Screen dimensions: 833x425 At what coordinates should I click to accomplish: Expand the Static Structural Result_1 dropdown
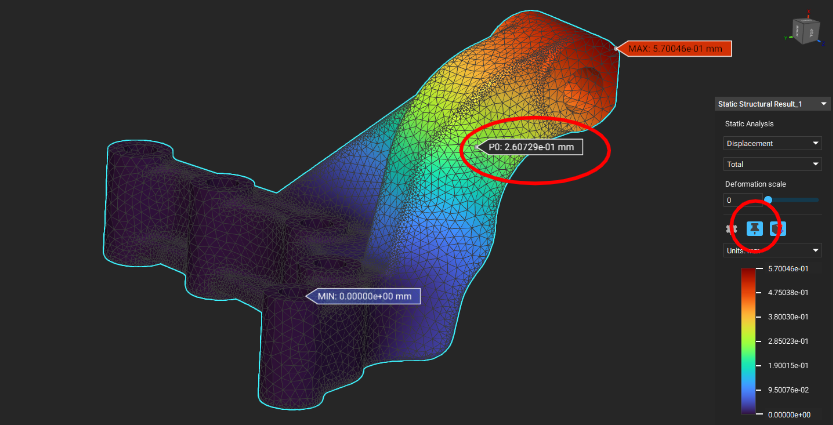pos(772,104)
